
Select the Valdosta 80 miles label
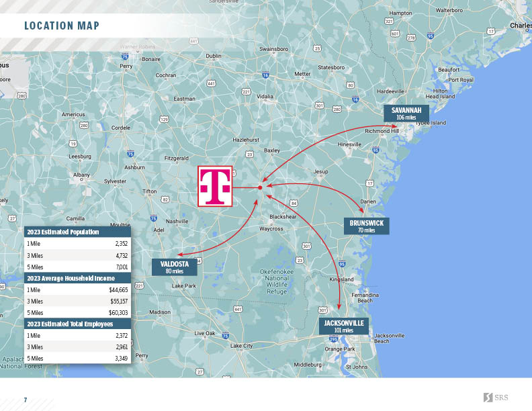click(175, 267)
